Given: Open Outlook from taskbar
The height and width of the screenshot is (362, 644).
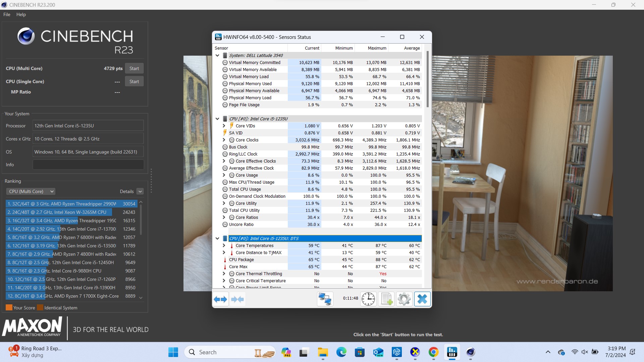Looking at the screenshot, I should [378, 352].
